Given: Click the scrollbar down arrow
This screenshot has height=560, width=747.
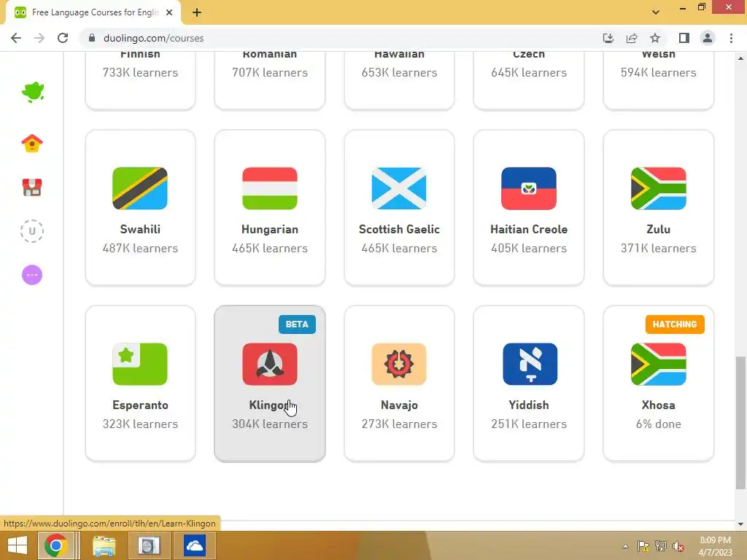Looking at the screenshot, I should point(740,524).
